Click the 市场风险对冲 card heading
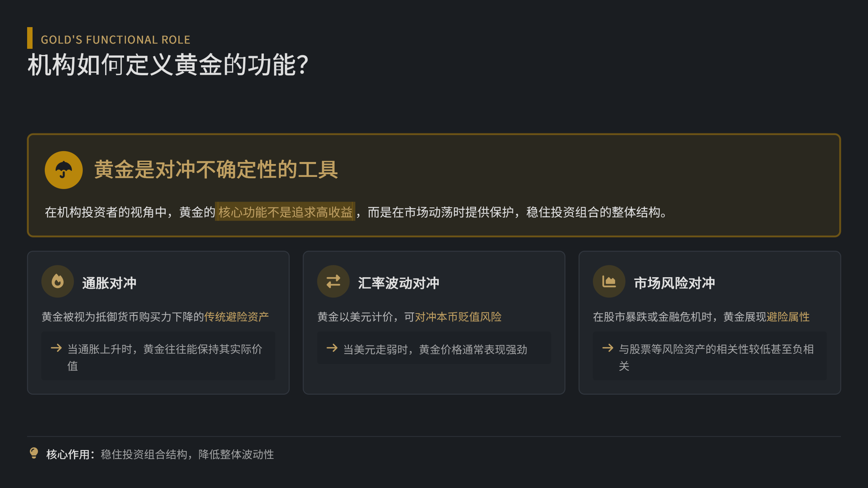Screen dimensions: 868x488 coord(674,283)
